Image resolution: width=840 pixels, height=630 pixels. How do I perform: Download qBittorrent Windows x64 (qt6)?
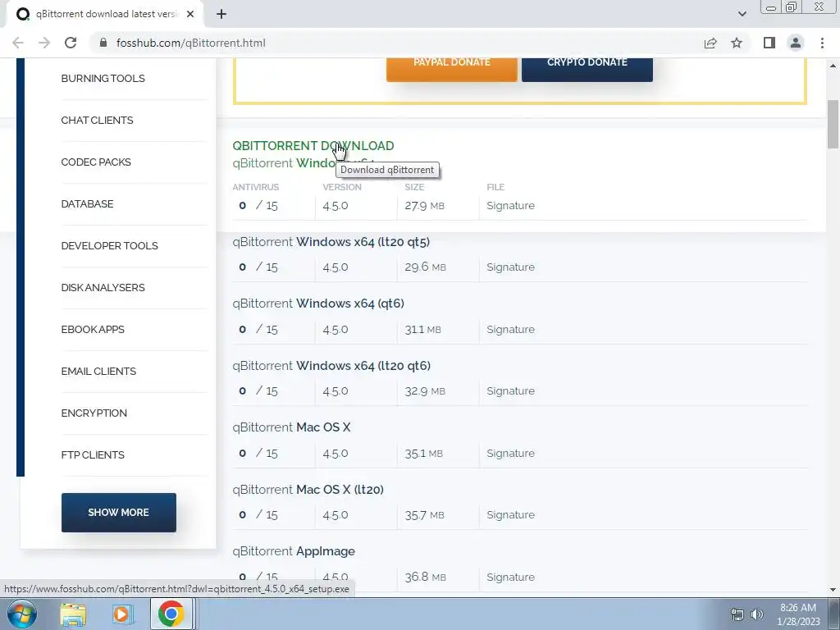click(x=318, y=304)
